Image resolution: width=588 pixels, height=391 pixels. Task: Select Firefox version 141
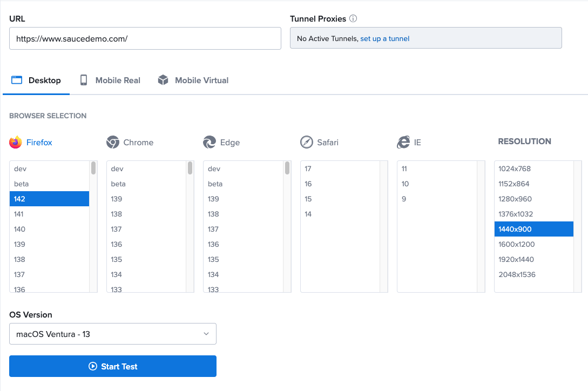click(49, 214)
